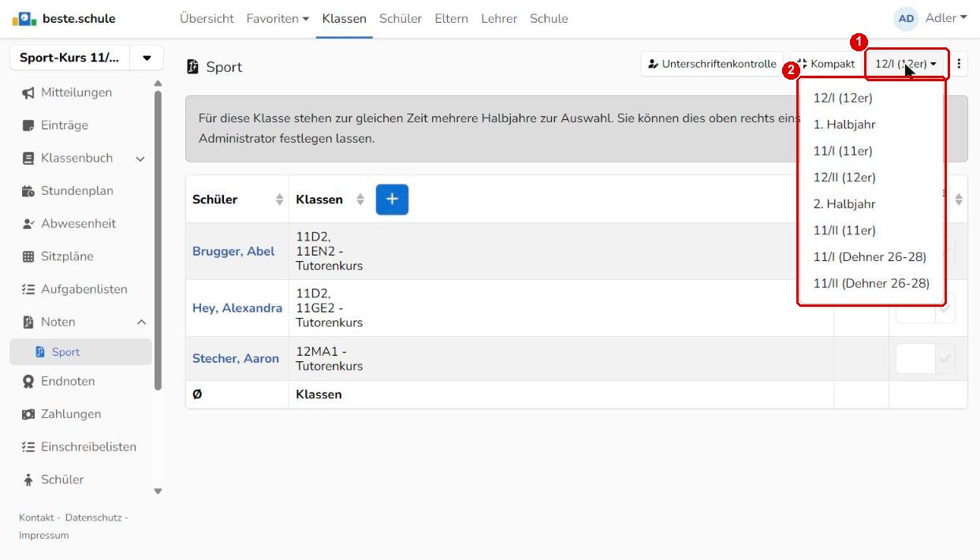The image size is (980, 560).
Task: Open Eltern in top navigation
Action: (x=451, y=18)
